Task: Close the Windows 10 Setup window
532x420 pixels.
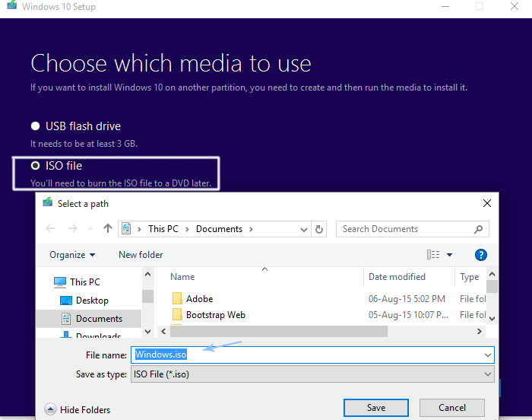Action: 515,6
